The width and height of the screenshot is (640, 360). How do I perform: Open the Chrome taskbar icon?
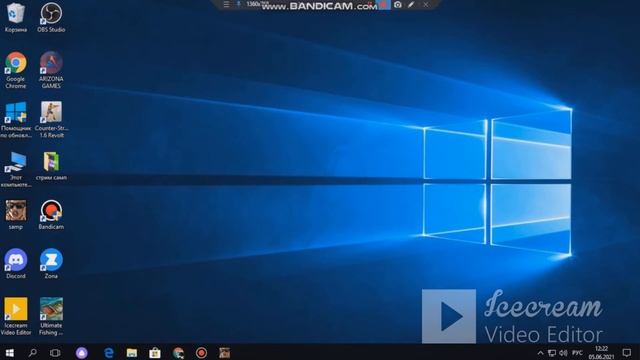pyautogui.click(x=178, y=353)
